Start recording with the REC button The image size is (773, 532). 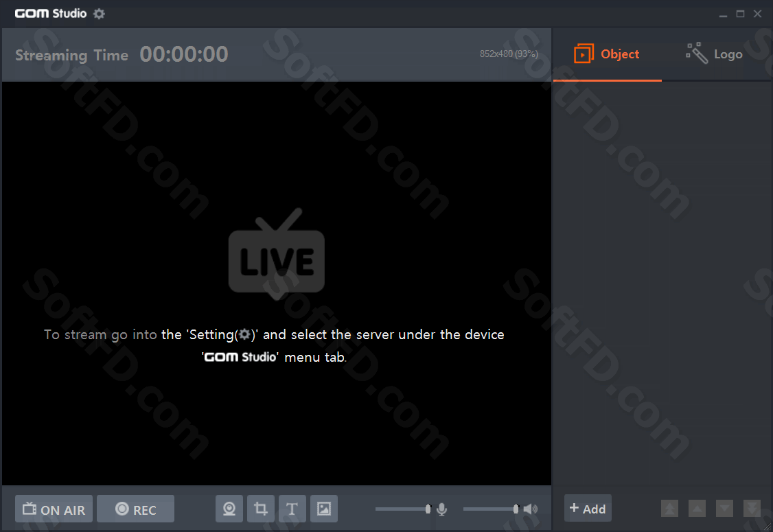pos(135,509)
